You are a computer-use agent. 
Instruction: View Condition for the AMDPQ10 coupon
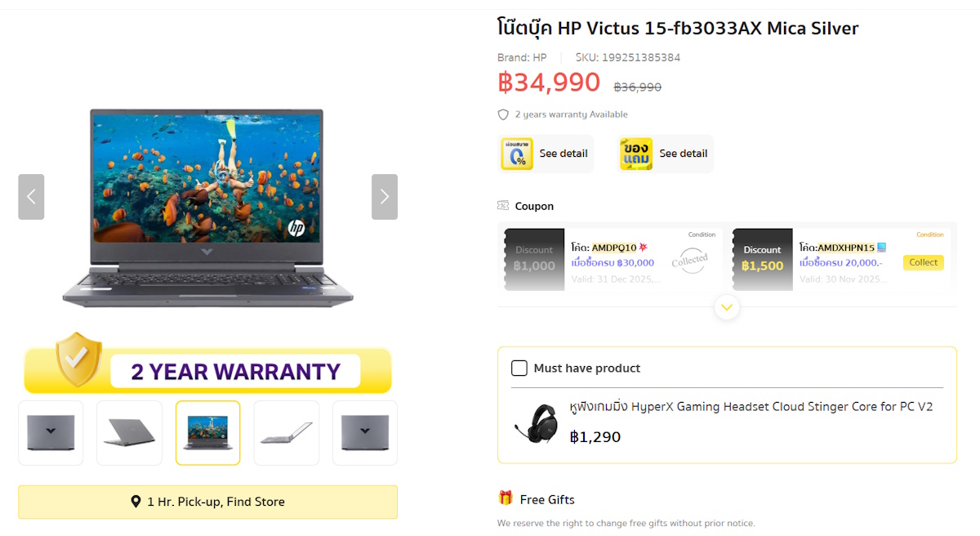tap(702, 234)
